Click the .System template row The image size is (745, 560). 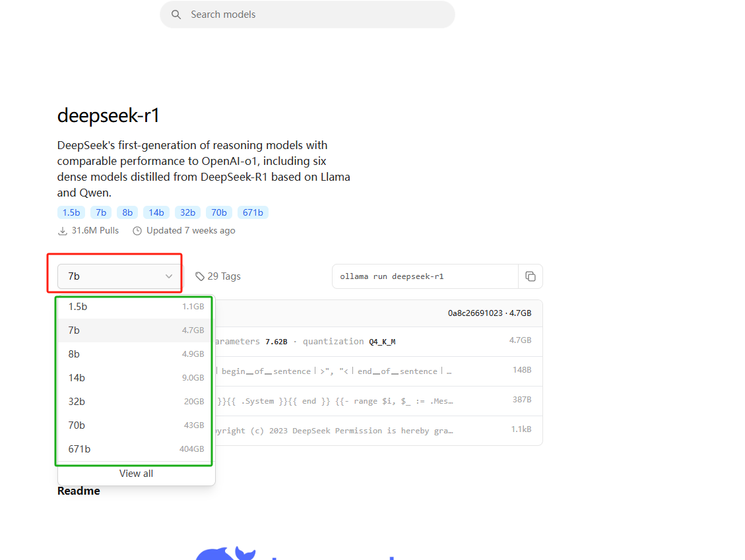(x=379, y=401)
